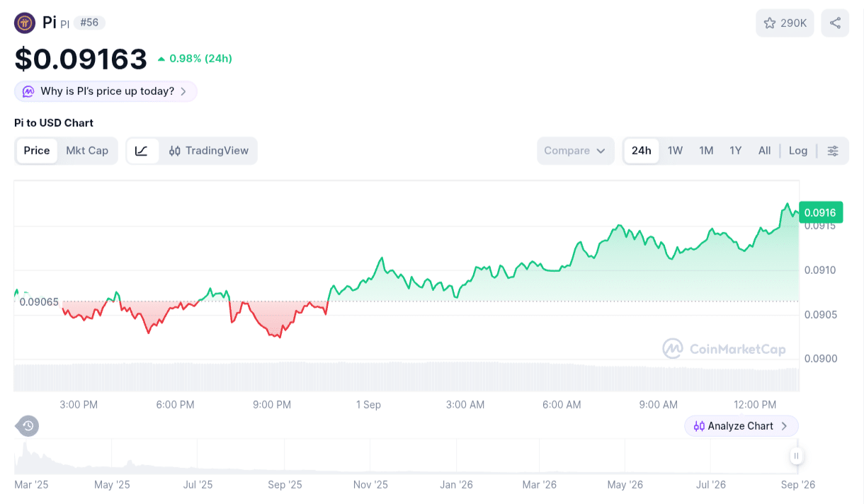Click the Pi coin logo
864x504 pixels.
pyautogui.click(x=25, y=23)
